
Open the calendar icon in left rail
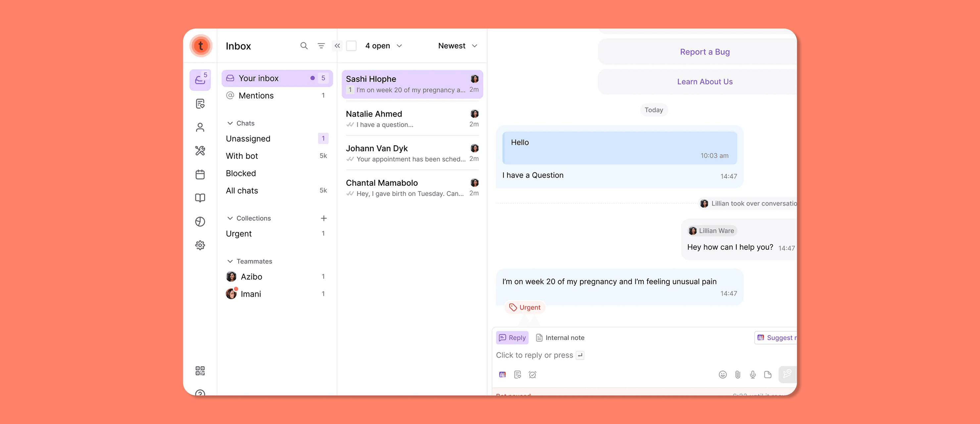coord(200,174)
